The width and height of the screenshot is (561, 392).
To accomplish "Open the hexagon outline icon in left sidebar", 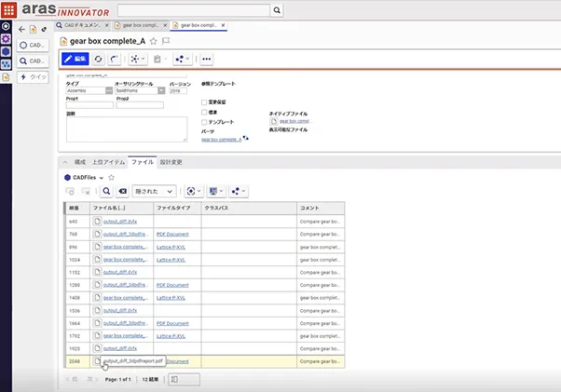I will pos(6,26).
